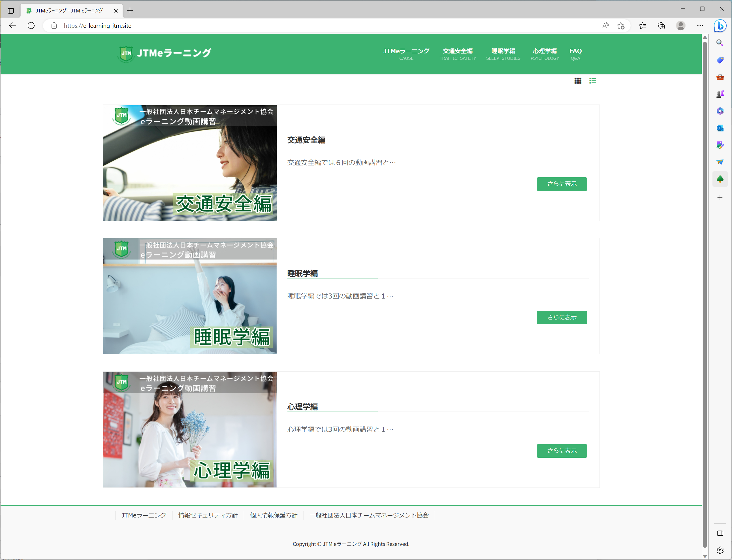This screenshot has width=732, height=560.
Task: Open FAQ navigation menu item
Action: (575, 54)
